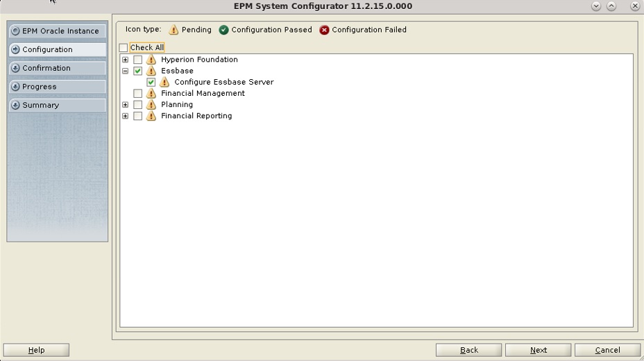Click the Essbase pending warning icon
Image resolution: width=644 pixels, height=361 pixels.
(151, 71)
